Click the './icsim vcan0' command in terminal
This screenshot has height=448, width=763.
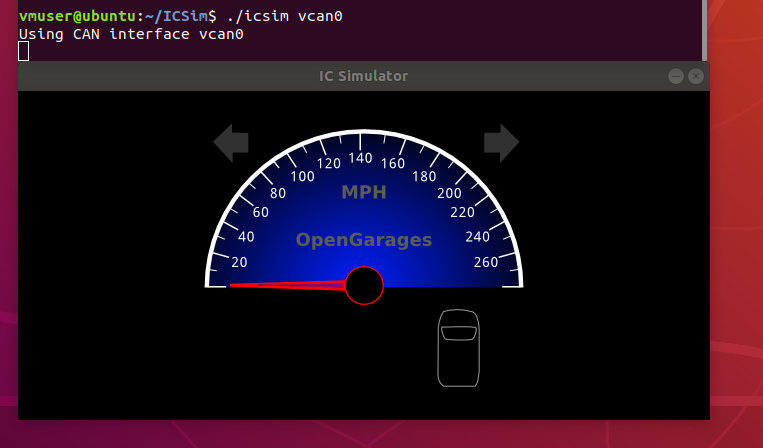pyautogui.click(x=285, y=16)
